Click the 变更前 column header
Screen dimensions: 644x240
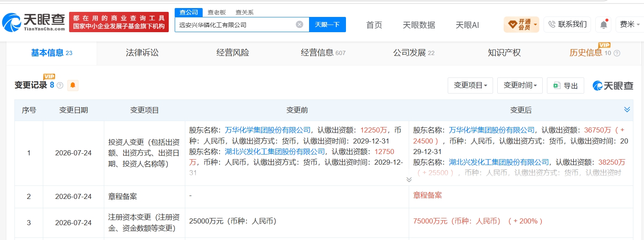click(x=297, y=110)
